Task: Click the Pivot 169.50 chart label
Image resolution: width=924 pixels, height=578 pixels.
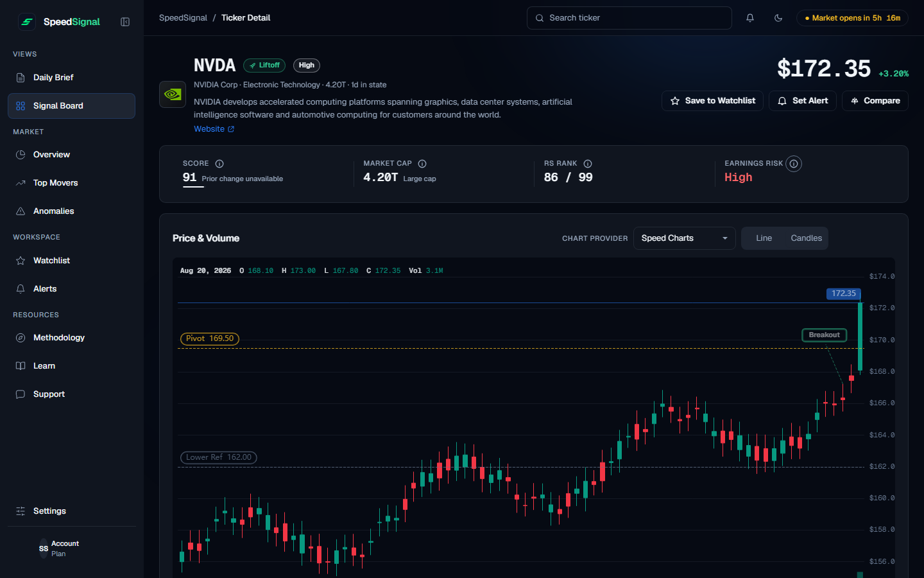Action: tap(210, 338)
